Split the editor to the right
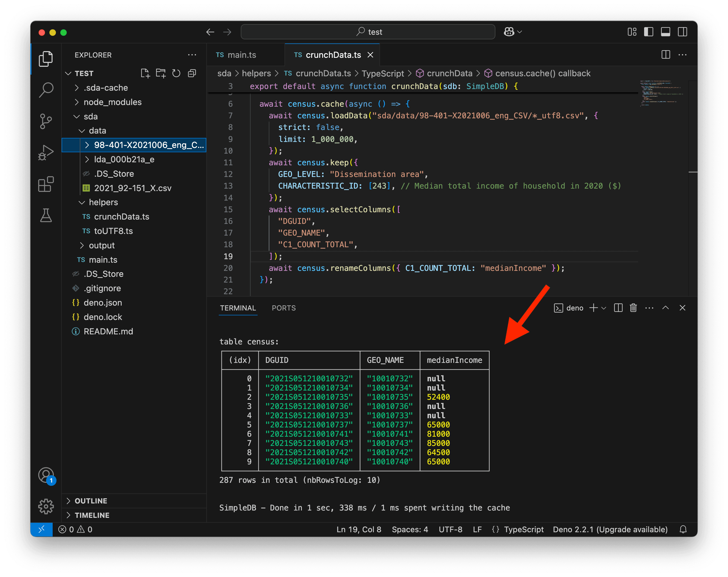 [666, 55]
